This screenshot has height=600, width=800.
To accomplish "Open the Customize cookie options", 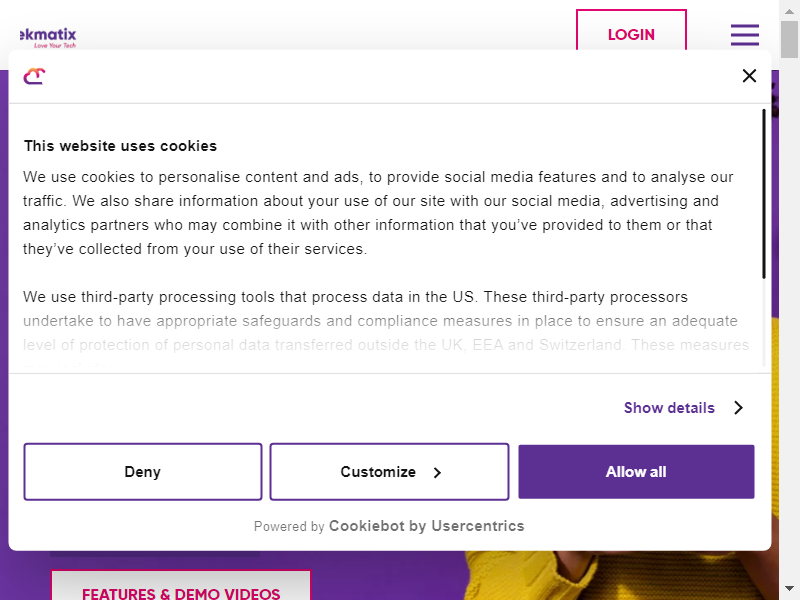I will 389,471.
